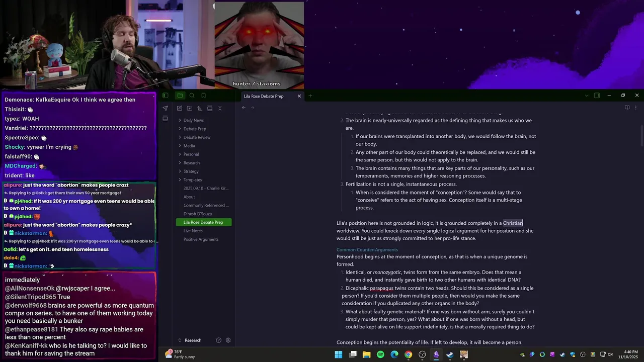The width and height of the screenshot is (644, 362).
Task: Open the bookmarks pane icon
Action: point(203,96)
